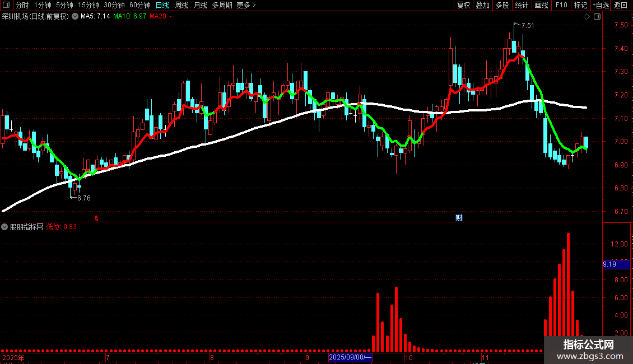The width and height of the screenshot is (633, 364).
Task: Switch to the 1分钟 period
Action: 43,5
